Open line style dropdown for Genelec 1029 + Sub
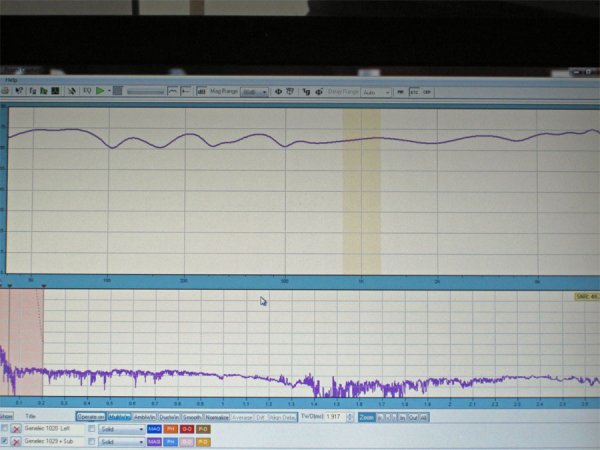600x450 pixels. pos(121,440)
